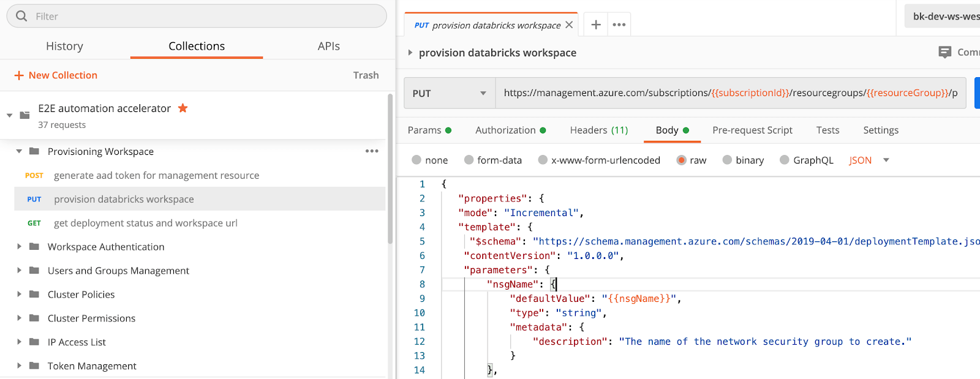The height and width of the screenshot is (379, 980).
Task: Open the tab options ellipsis menu
Action: click(619, 25)
